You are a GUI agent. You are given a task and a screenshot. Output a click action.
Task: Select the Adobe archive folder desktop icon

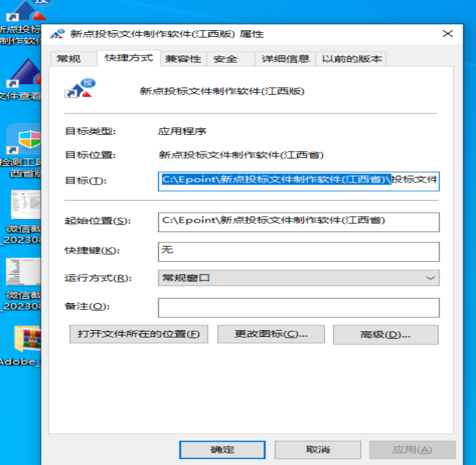click(27, 338)
